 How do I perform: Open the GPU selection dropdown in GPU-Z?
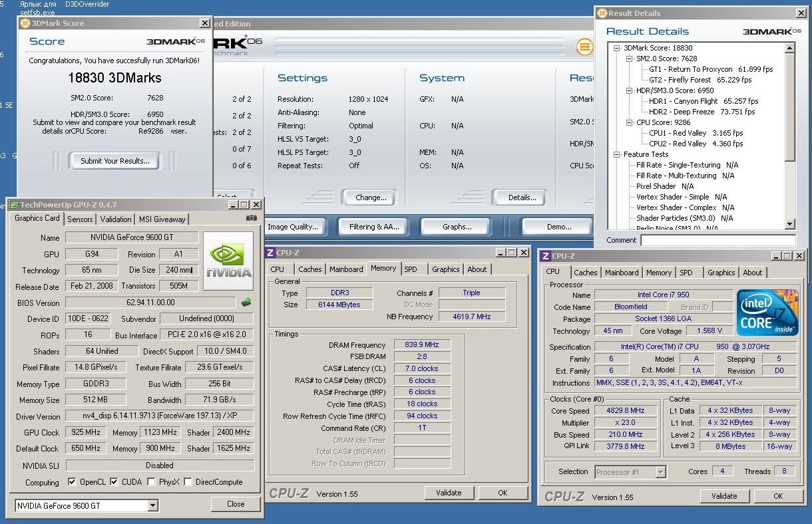click(153, 506)
